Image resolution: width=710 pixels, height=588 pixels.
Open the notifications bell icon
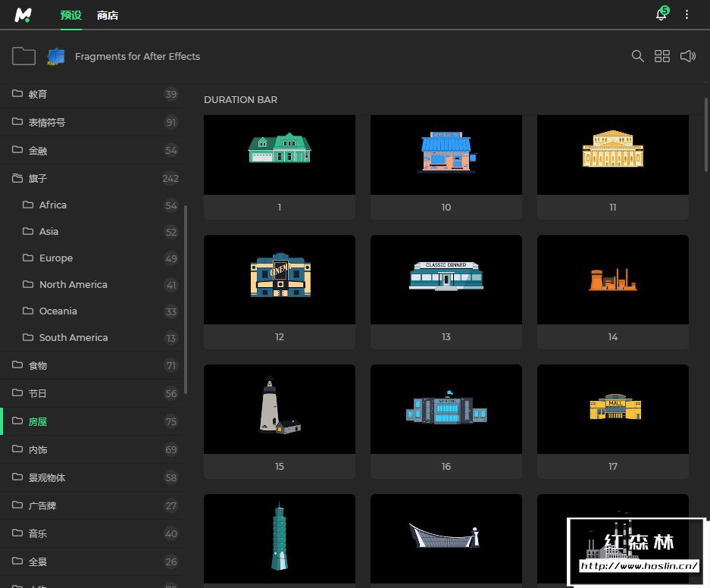tap(661, 14)
